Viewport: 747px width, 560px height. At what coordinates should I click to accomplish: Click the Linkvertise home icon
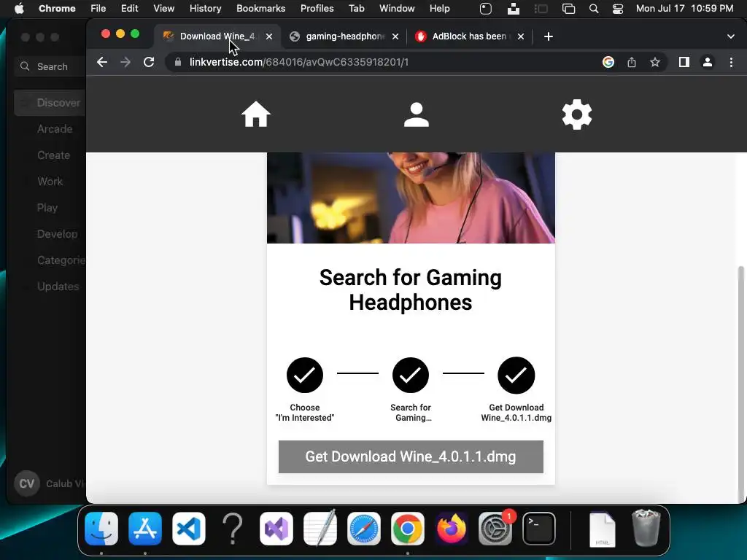point(256,114)
